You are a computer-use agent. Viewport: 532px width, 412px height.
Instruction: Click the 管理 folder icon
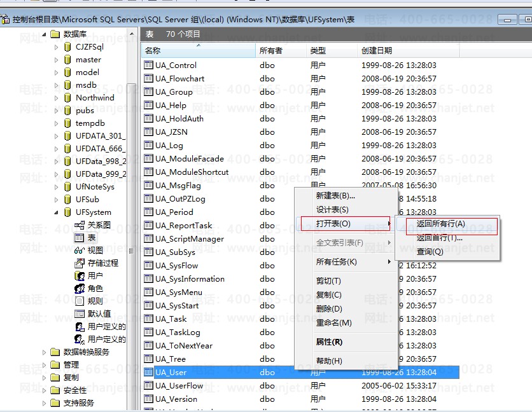[x=55, y=365]
